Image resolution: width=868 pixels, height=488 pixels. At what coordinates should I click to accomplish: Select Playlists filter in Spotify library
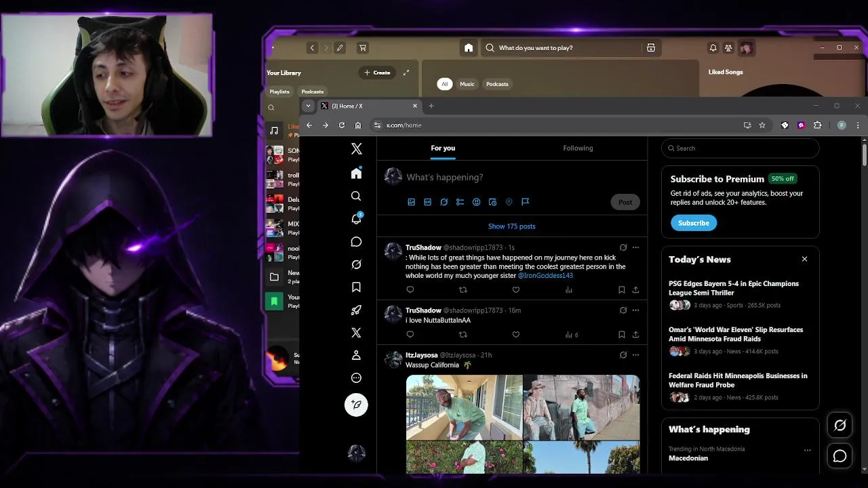pos(279,91)
